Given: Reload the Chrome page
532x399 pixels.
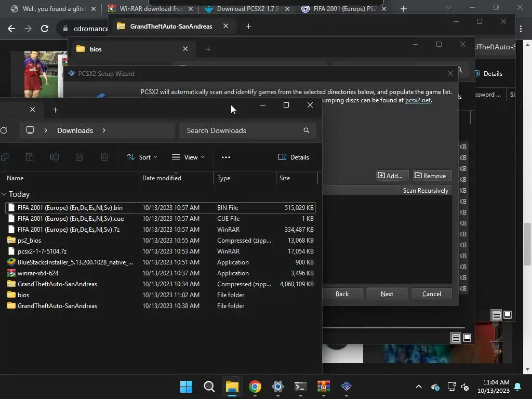Looking at the screenshot, I should (45, 29).
